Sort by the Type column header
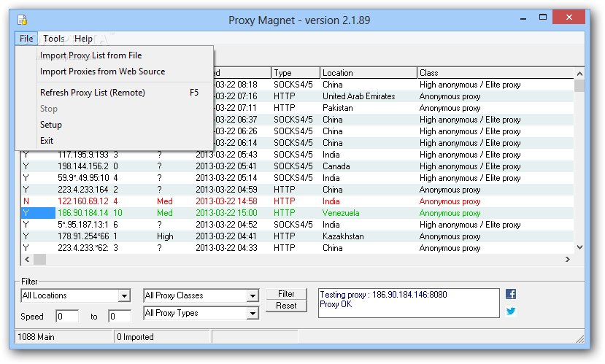 coord(296,73)
